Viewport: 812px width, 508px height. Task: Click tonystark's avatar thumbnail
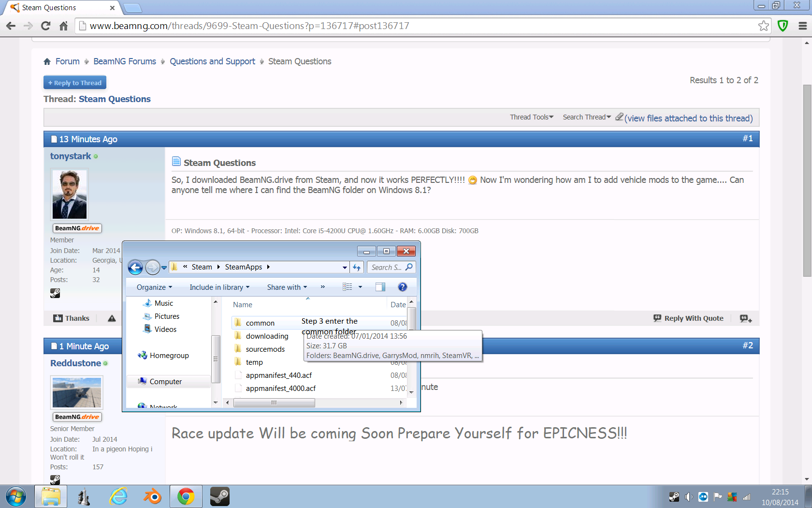click(70, 194)
